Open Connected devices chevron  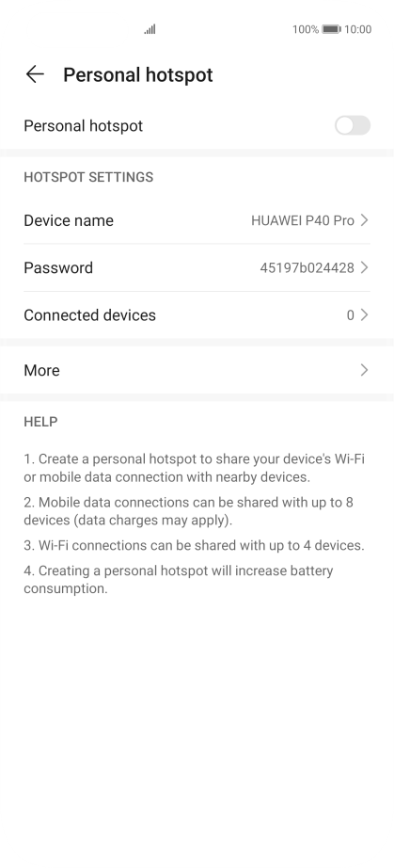coord(364,315)
